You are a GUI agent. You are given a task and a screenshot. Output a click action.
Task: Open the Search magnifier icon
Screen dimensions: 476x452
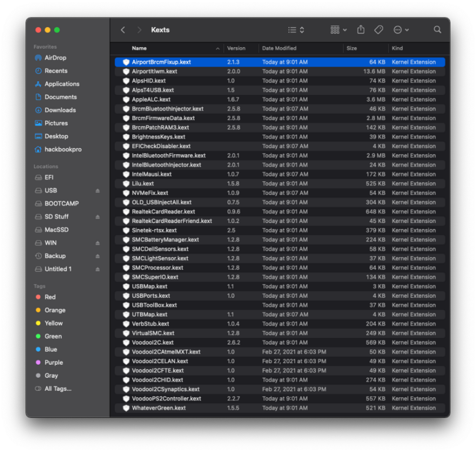[437, 29]
